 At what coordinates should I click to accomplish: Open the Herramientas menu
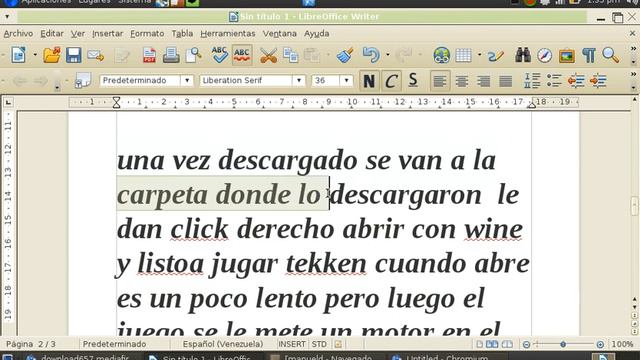point(228,33)
